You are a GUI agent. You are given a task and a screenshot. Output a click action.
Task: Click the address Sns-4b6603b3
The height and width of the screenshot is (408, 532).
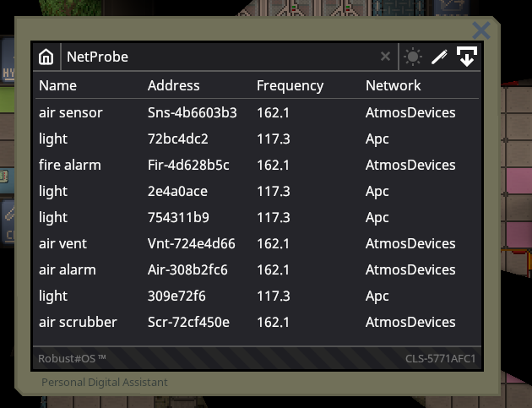click(192, 112)
